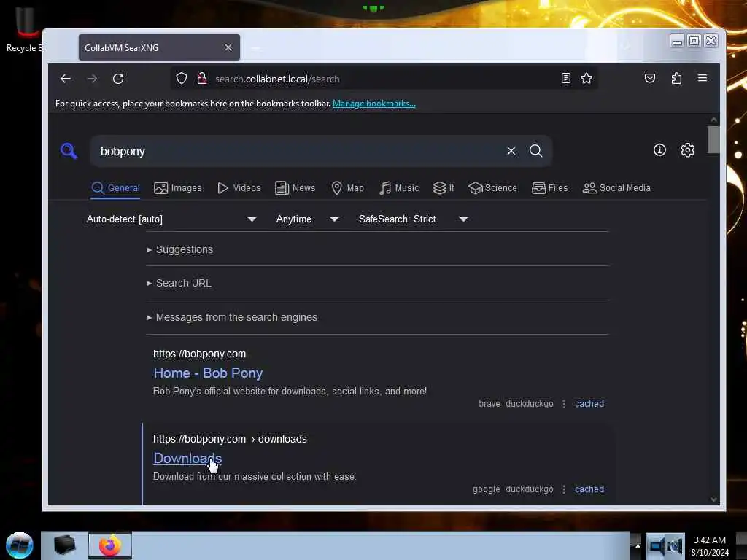Save page to Pocket icon

pyautogui.click(x=650, y=78)
